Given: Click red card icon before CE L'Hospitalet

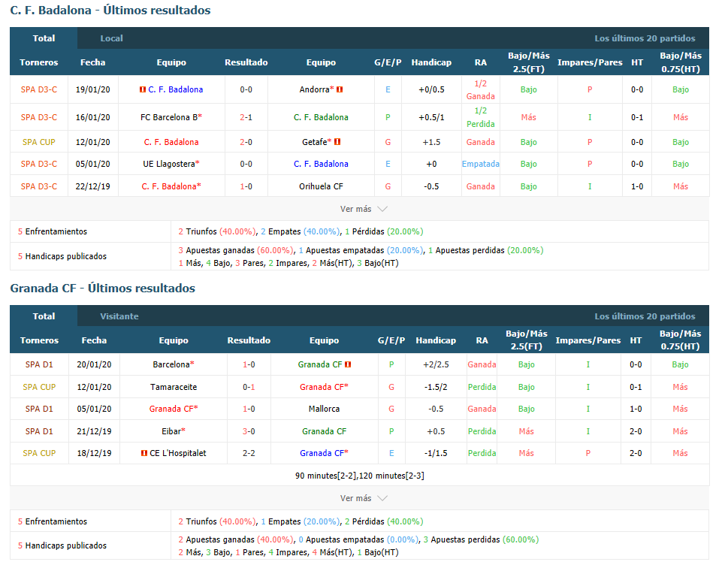Looking at the screenshot, I should (x=144, y=453).
